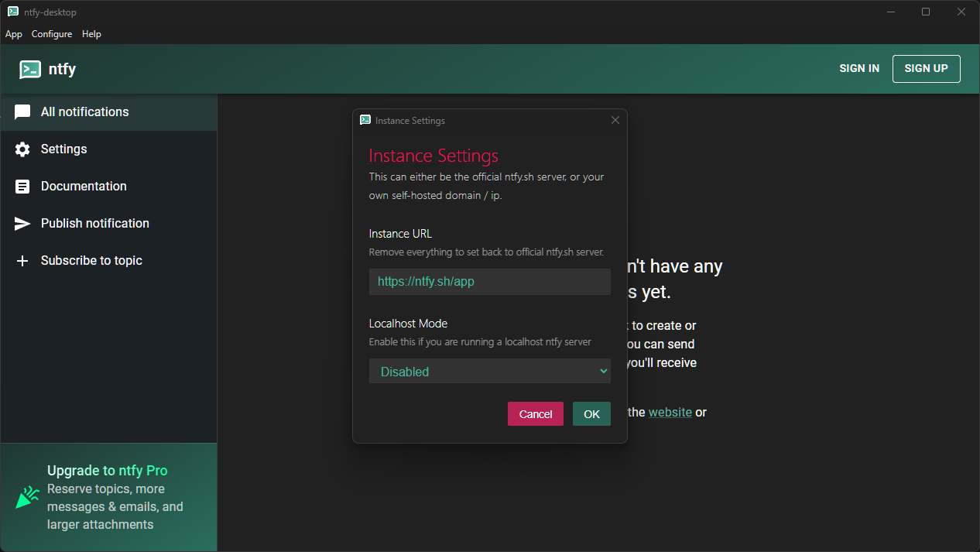
Task: Click the ntfy logo icon in header
Action: [30, 69]
